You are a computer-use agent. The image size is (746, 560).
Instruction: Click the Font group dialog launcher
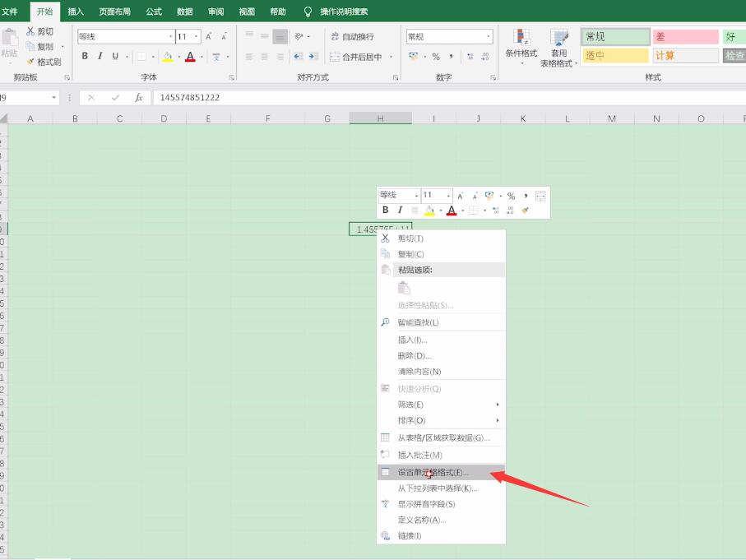231,77
